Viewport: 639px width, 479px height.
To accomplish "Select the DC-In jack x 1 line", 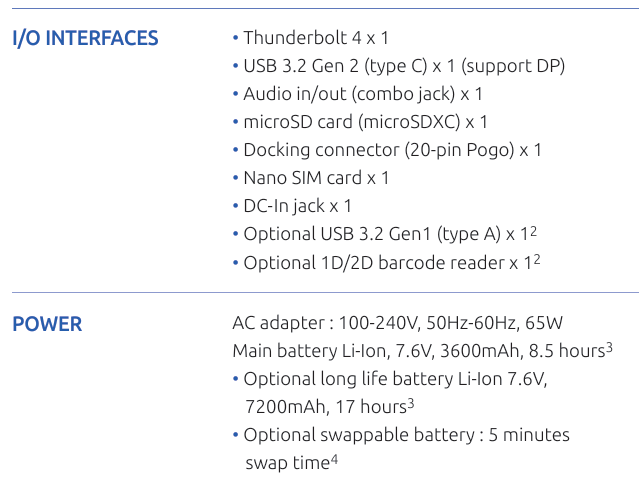I will 297,206.
